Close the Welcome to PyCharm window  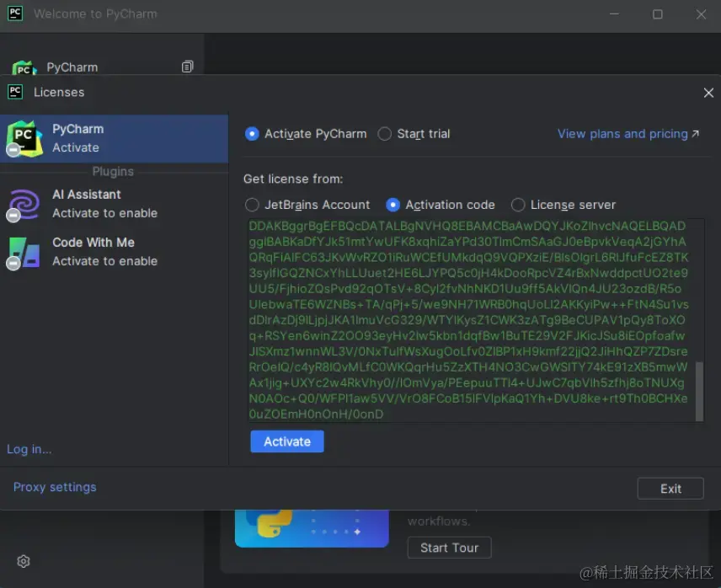pyautogui.click(x=701, y=14)
